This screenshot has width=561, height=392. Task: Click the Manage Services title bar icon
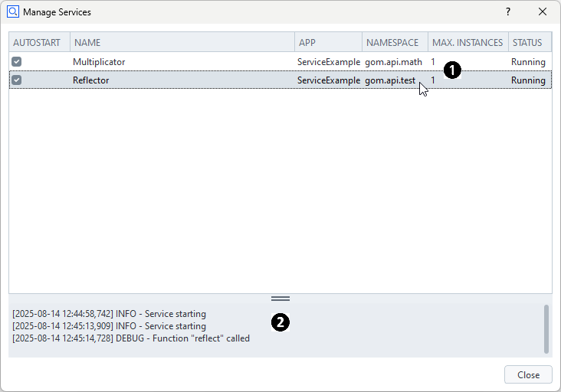[12, 12]
